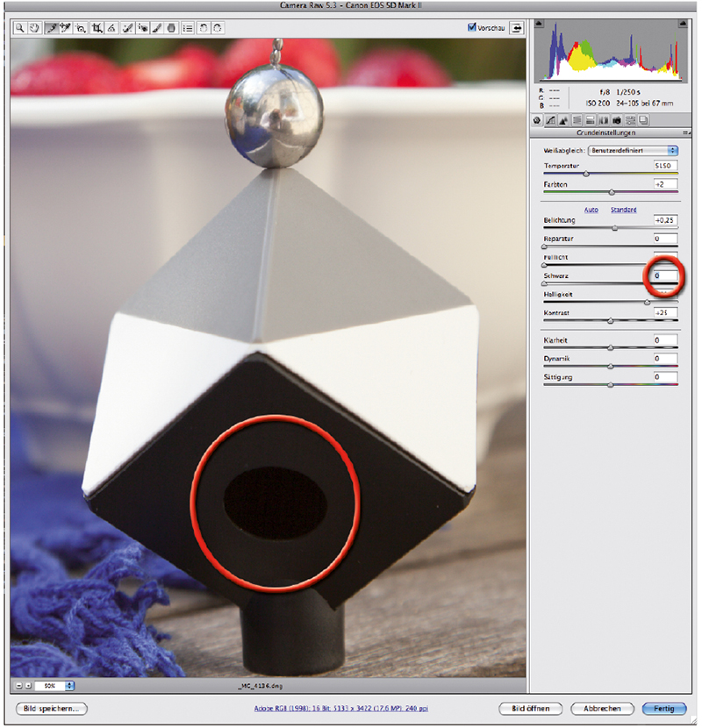
Task: Click the Bild speichern... button
Action: point(52,709)
